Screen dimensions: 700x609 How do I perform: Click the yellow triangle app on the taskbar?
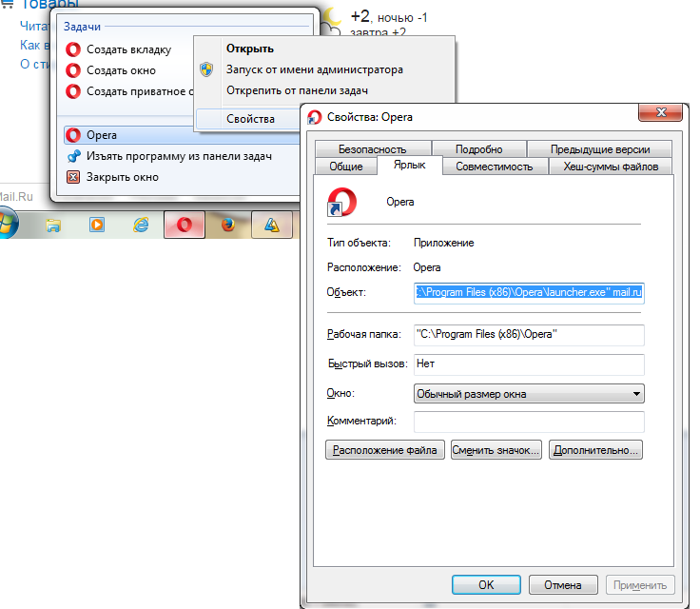point(271,225)
